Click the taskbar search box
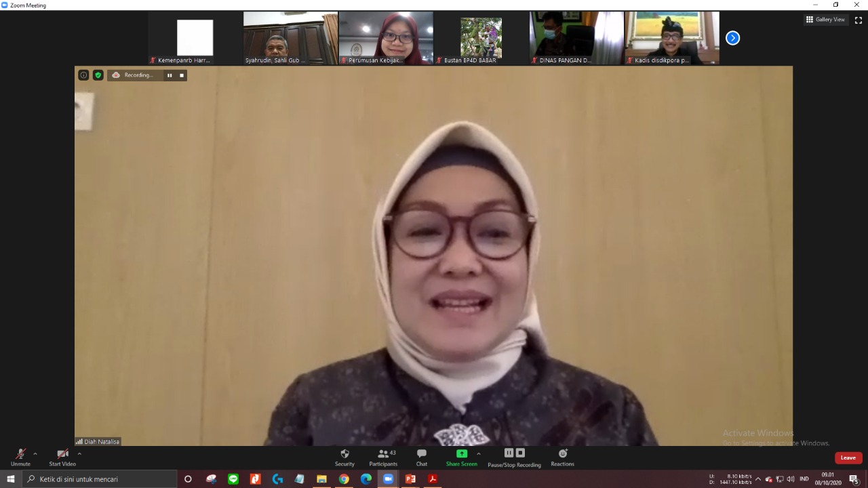 tap(100, 479)
